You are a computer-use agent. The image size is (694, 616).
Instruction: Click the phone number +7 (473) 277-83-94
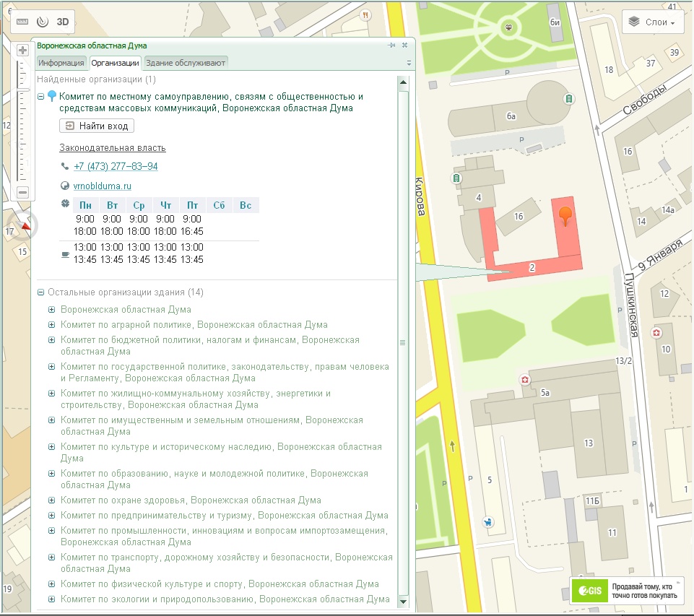pos(116,166)
